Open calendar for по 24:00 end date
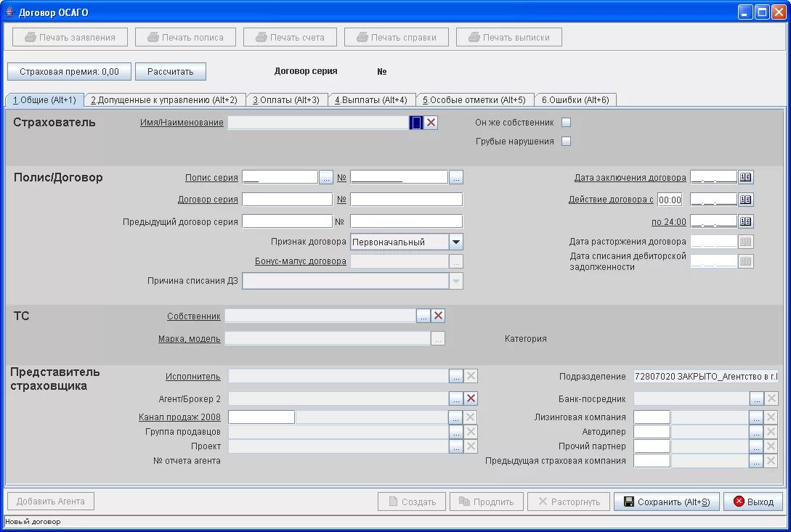This screenshot has width=791, height=532. point(745,221)
